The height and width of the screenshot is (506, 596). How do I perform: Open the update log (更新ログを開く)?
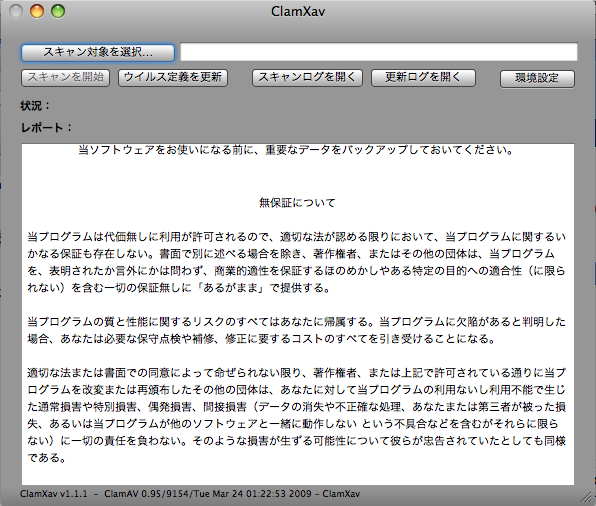point(423,78)
